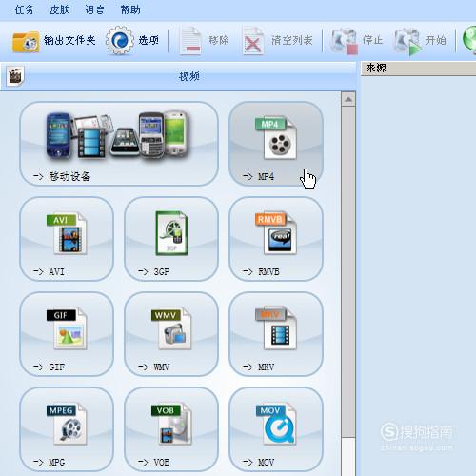The height and width of the screenshot is (476, 476).
Task: Choose the GIF format tile
Action: pos(67,334)
